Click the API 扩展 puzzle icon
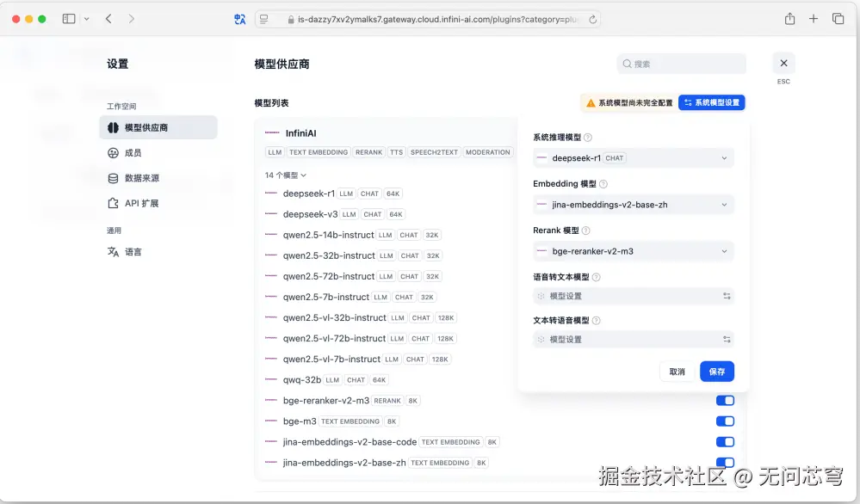This screenshot has height=504, width=860. pyautogui.click(x=112, y=204)
